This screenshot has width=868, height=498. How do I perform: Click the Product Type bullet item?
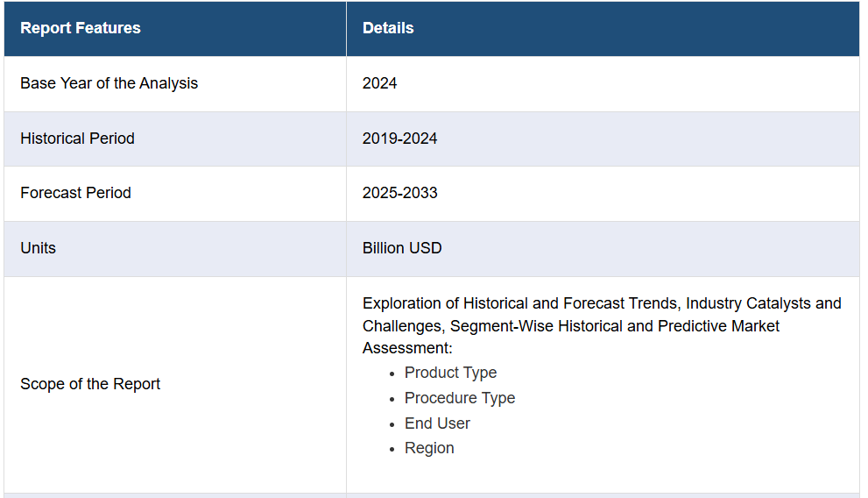(x=450, y=373)
